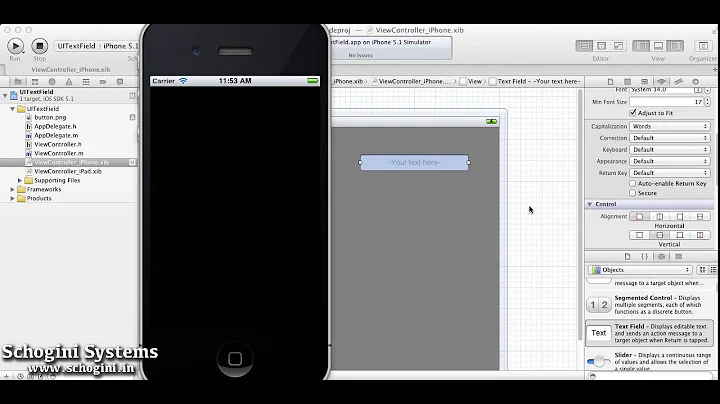Set vertical alignment to bottom
Screen dimensions: 720x404
(680, 235)
